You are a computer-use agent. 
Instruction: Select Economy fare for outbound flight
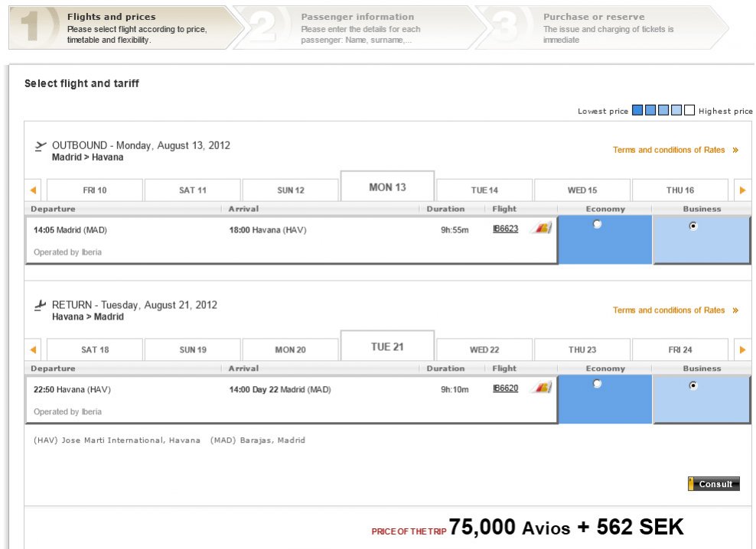click(x=598, y=225)
